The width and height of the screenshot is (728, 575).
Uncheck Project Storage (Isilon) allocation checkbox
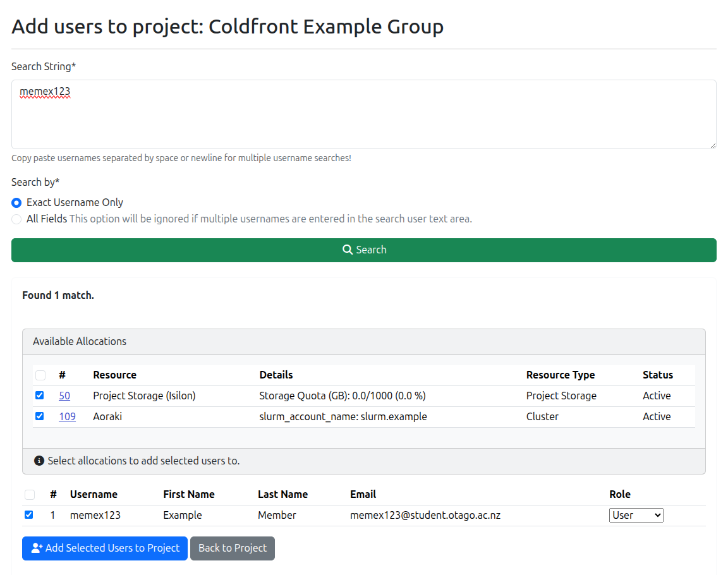pyautogui.click(x=39, y=396)
